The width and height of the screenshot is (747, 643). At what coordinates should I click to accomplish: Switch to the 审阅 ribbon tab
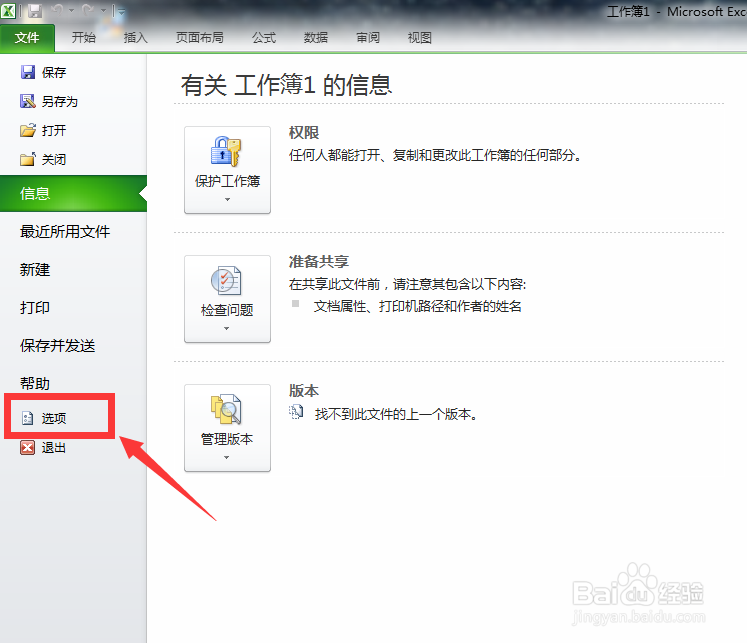pos(368,38)
